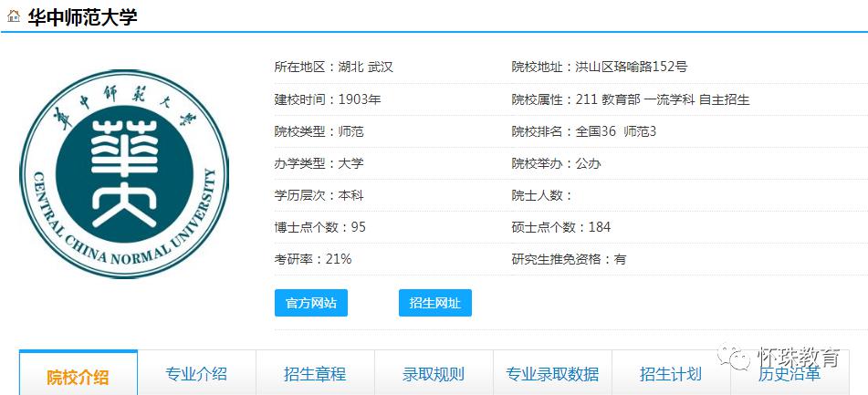Image resolution: width=868 pixels, height=395 pixels.
Task: Open the 招生章程 tab
Action: [x=315, y=374]
